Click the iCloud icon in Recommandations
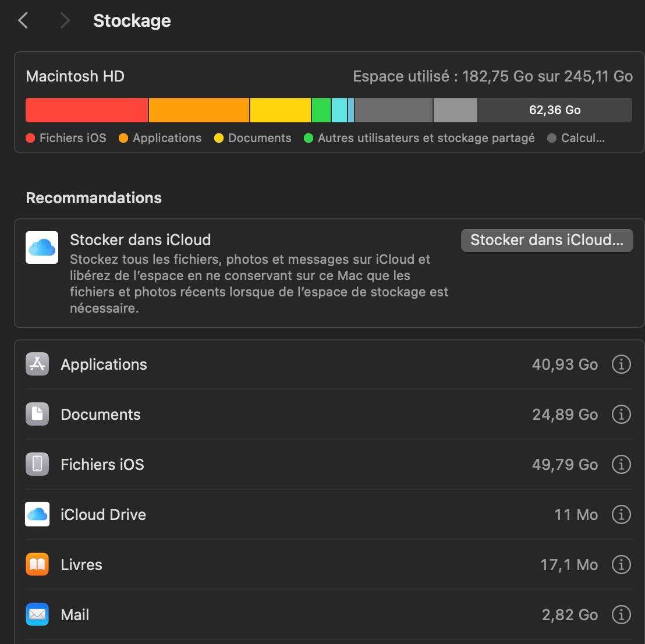The image size is (645, 644). coord(42,247)
